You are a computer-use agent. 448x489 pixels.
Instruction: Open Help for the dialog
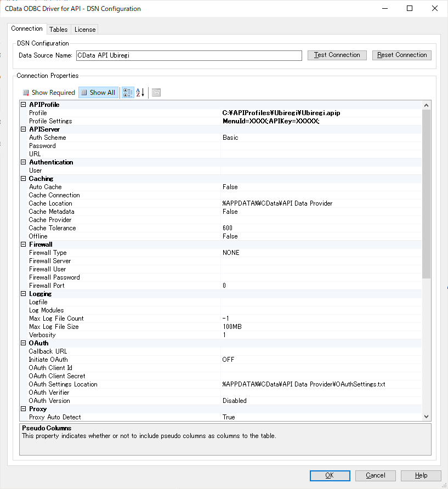pyautogui.click(x=421, y=476)
